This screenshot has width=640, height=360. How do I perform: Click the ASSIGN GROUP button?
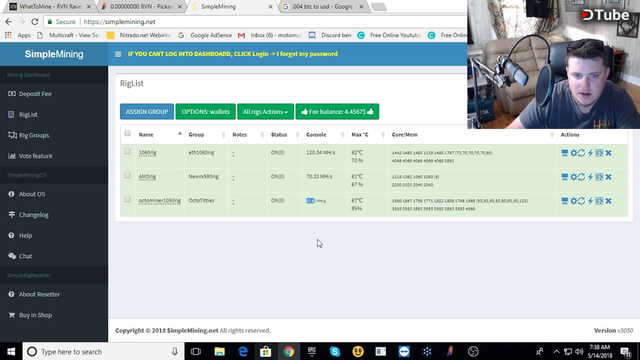pos(147,111)
